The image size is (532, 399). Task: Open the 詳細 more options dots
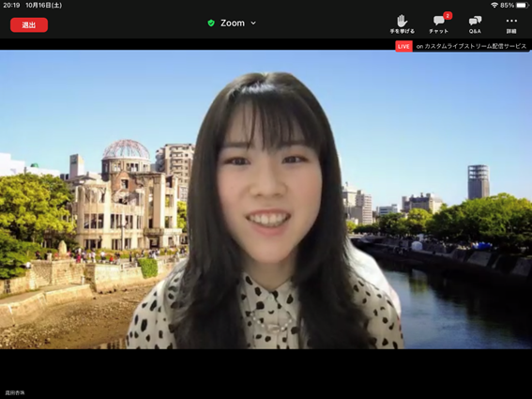tap(511, 24)
